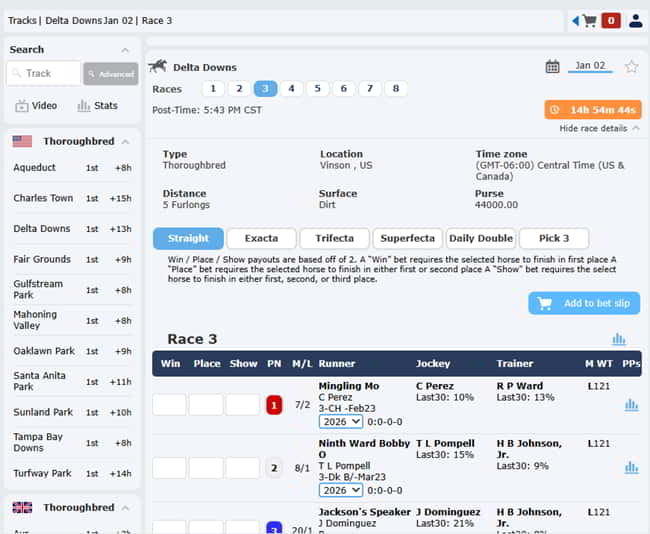Click the US flag icon
This screenshot has height=534, width=650.
coord(22,141)
